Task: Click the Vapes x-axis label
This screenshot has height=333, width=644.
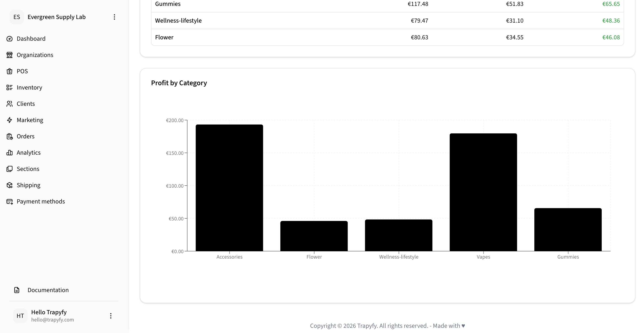Action: click(x=483, y=257)
